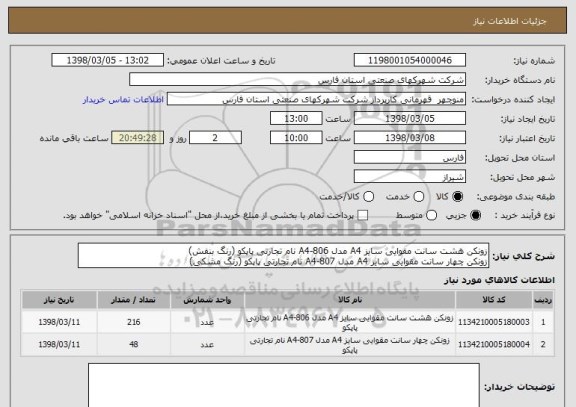Open the اطلاعات تماس خریدار link
This screenshot has width=576, height=407.
point(123,100)
